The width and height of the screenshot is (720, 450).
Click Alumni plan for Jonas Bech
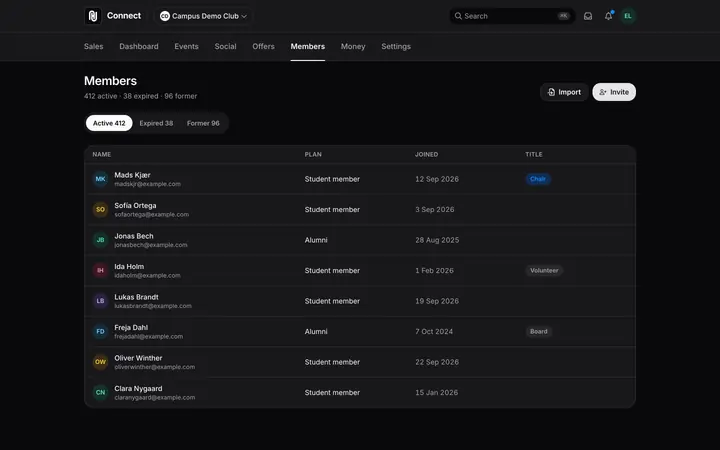coord(316,240)
